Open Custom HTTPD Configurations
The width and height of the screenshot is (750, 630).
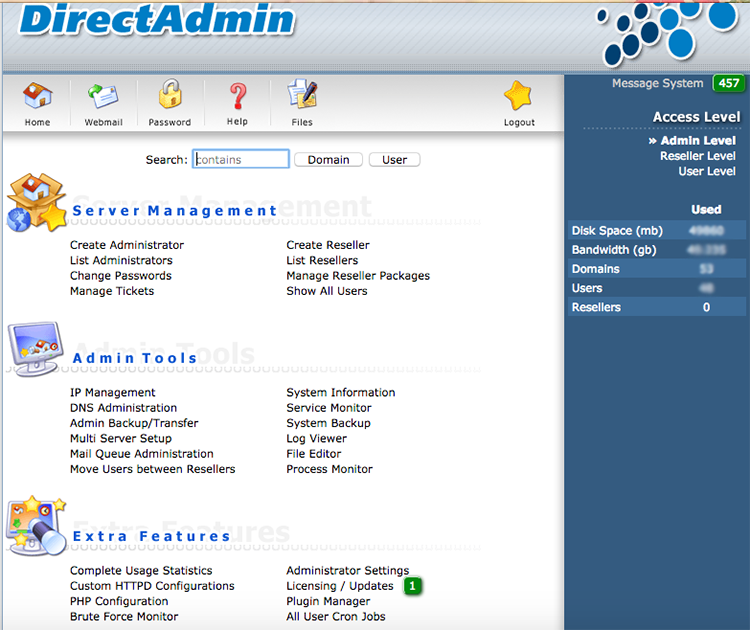click(152, 586)
